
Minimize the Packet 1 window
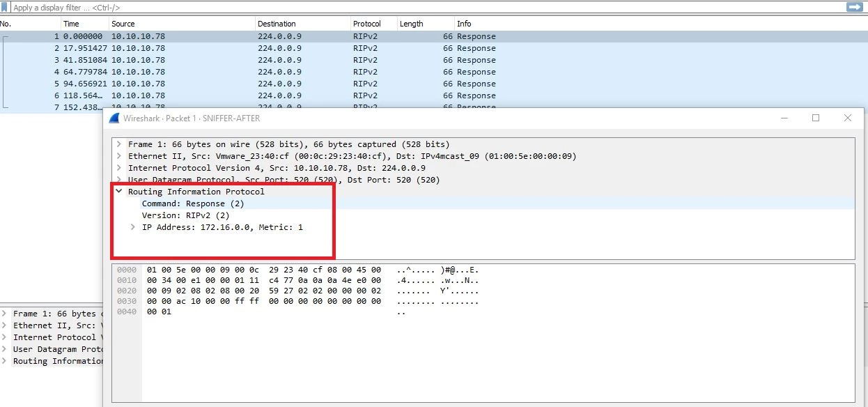(x=784, y=118)
